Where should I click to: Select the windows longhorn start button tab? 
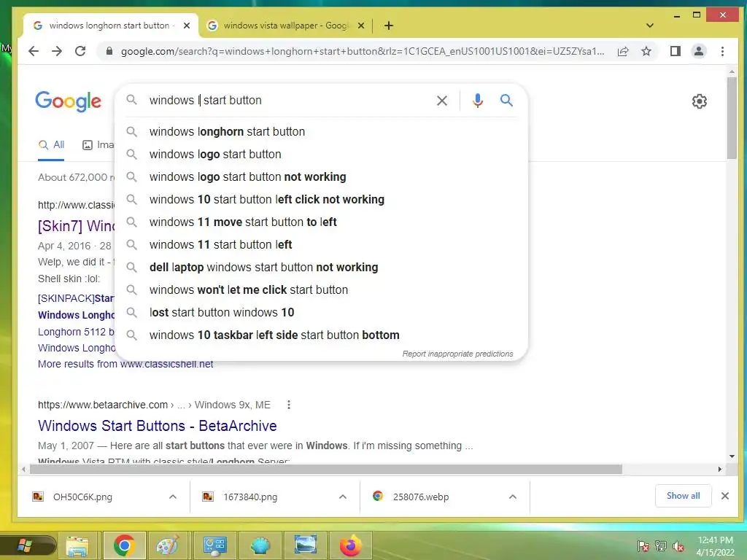(109, 26)
